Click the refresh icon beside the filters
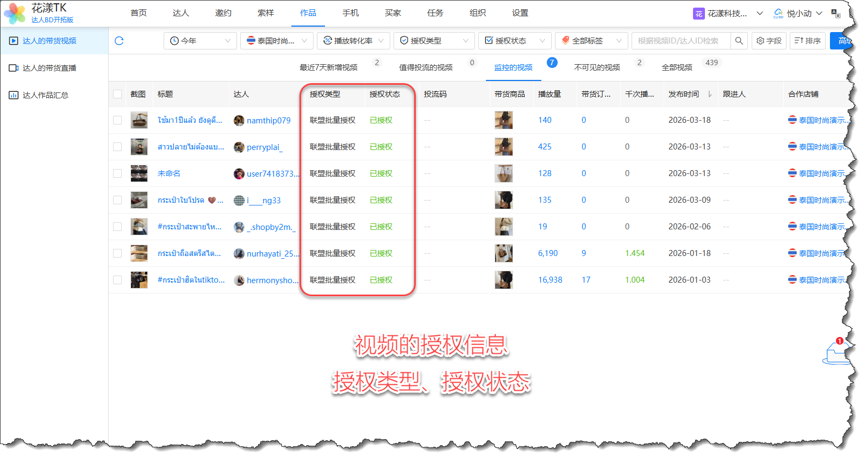The image size is (868, 462). (x=119, y=41)
